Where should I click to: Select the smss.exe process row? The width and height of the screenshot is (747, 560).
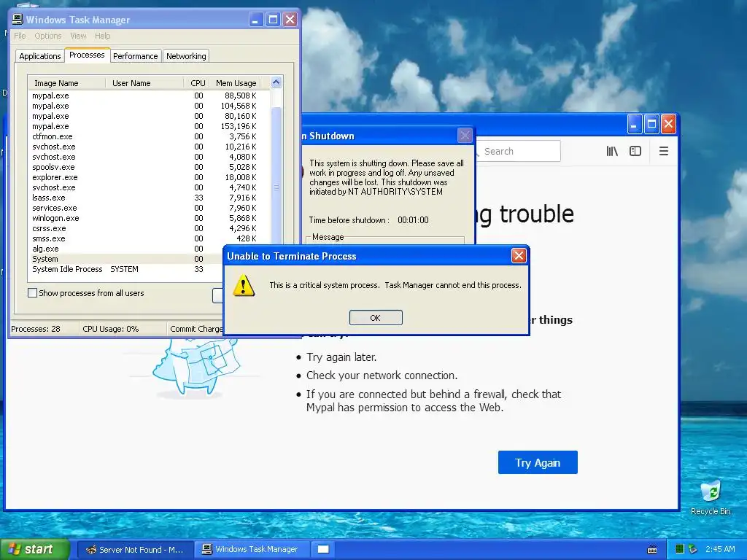pos(148,238)
